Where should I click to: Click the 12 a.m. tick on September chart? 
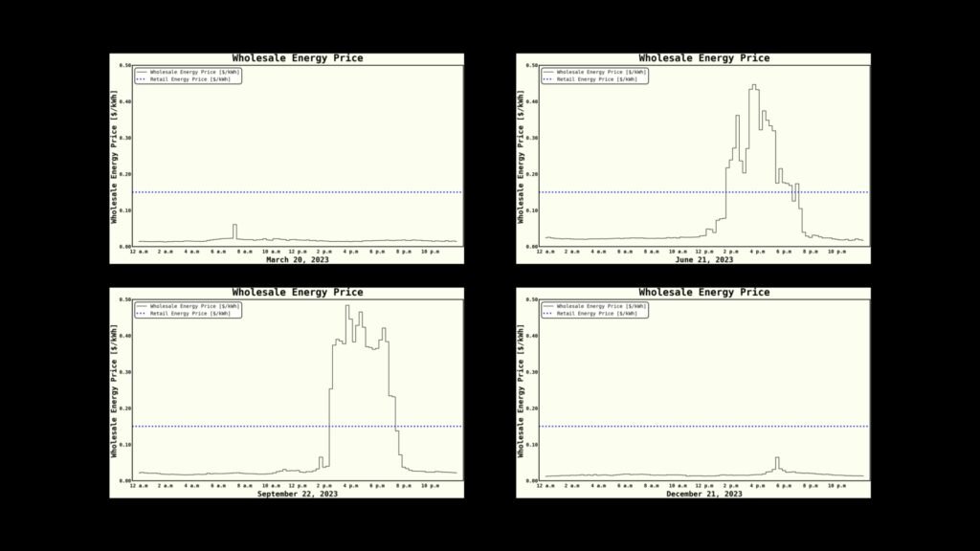140,486
